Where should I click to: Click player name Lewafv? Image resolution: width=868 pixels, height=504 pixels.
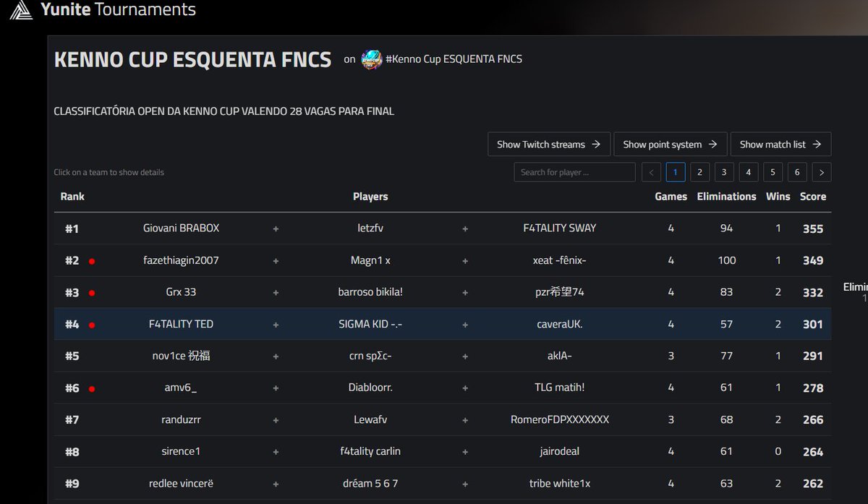click(x=370, y=419)
